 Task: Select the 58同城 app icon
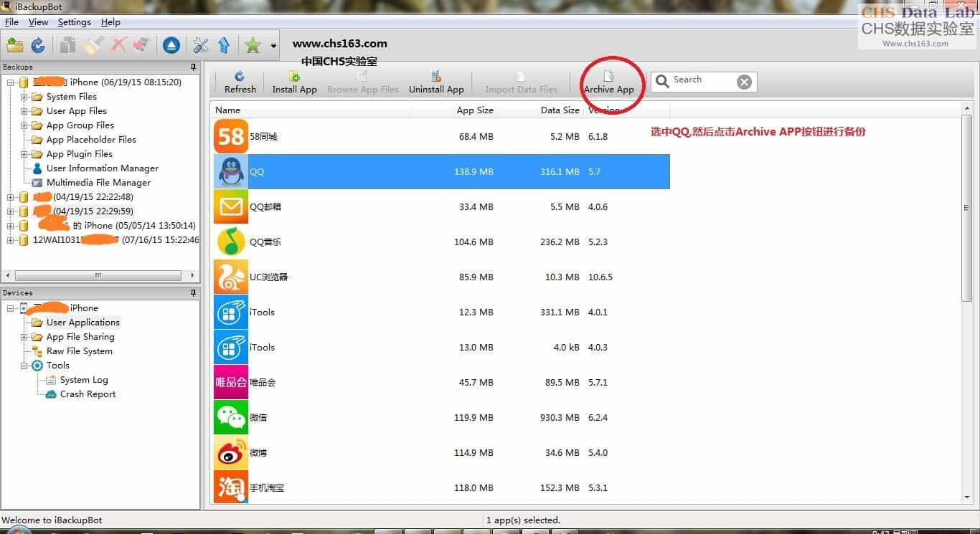pos(231,136)
